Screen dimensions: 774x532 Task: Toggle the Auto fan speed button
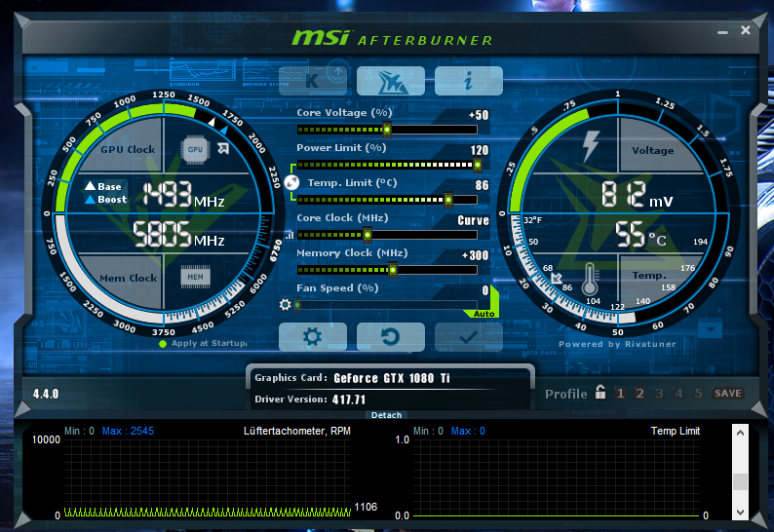[x=484, y=314]
